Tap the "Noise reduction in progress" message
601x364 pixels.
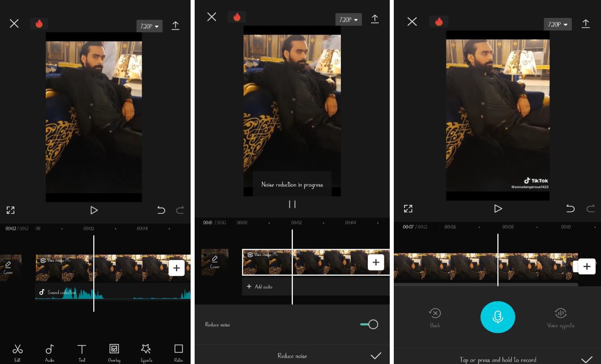pyautogui.click(x=292, y=185)
